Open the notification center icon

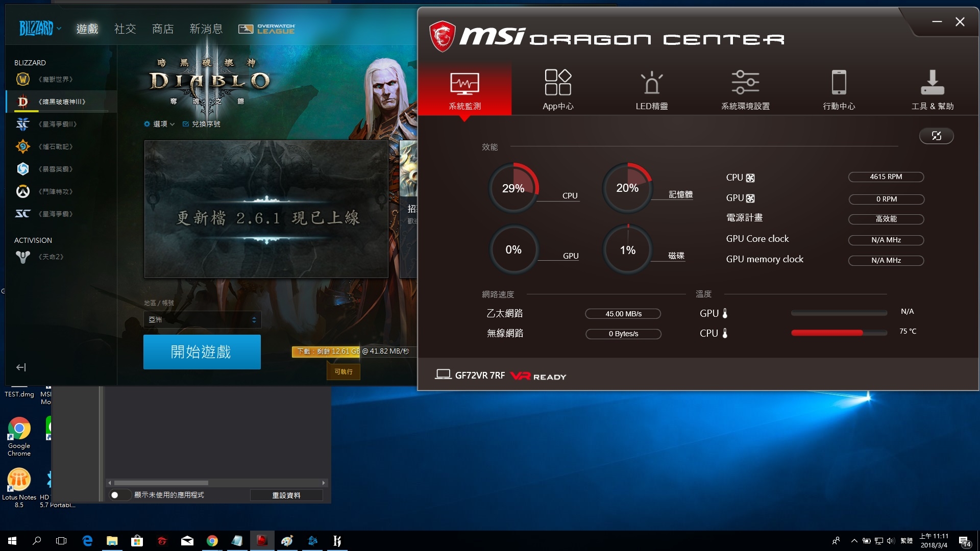pos(964,541)
